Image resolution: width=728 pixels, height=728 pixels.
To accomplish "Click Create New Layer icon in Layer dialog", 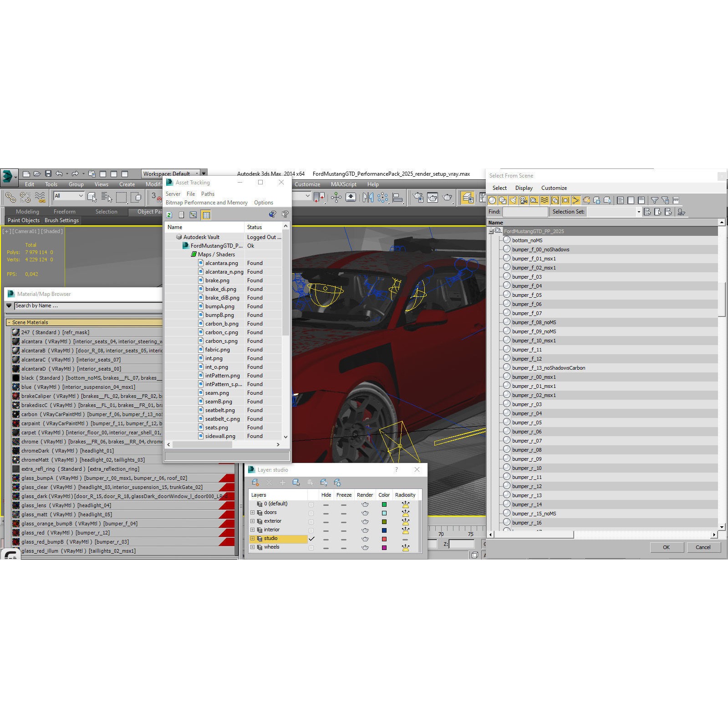I will click(255, 482).
